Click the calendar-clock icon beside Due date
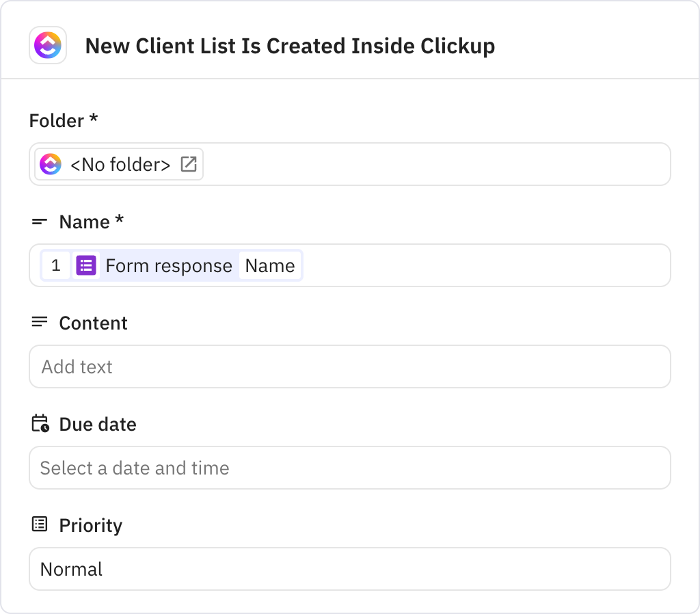Viewport: 700px width, 614px height. (x=39, y=423)
